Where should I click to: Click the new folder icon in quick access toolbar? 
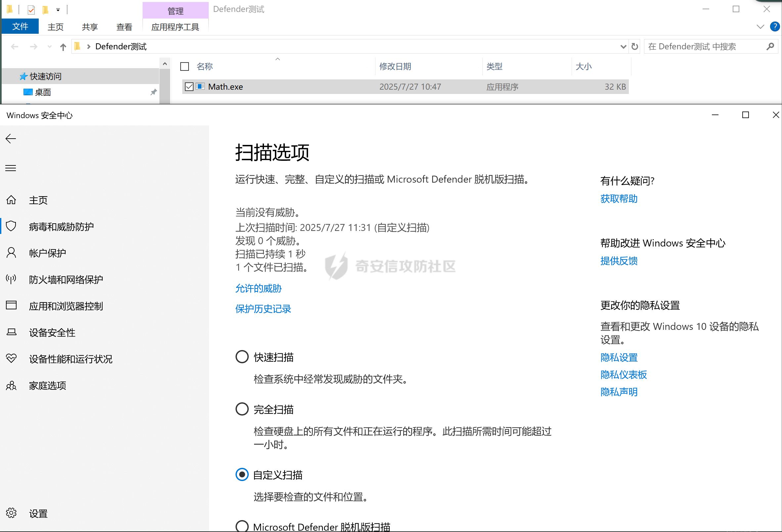coord(45,10)
